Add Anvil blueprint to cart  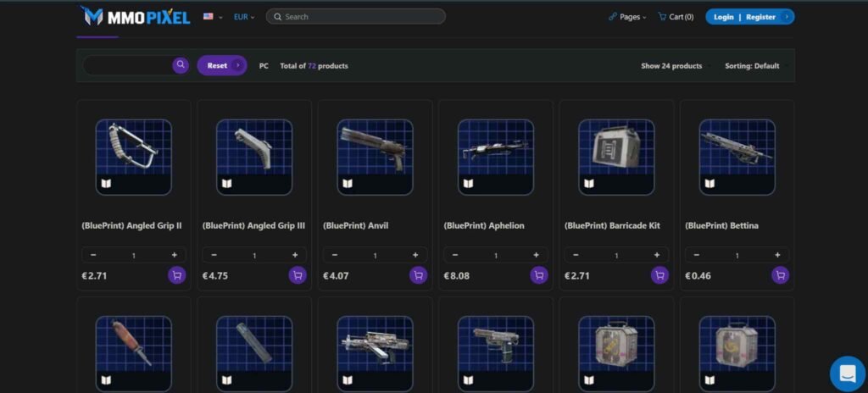tap(418, 275)
